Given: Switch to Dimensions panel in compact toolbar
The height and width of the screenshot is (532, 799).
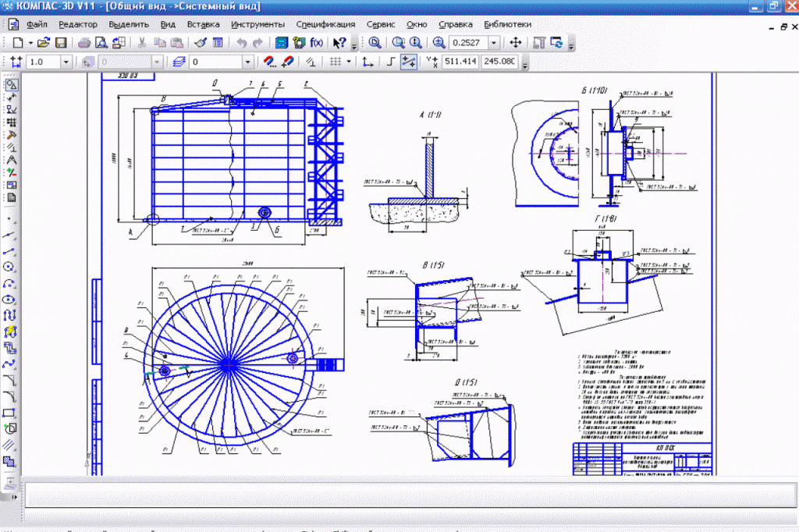Looking at the screenshot, I should tap(11, 98).
